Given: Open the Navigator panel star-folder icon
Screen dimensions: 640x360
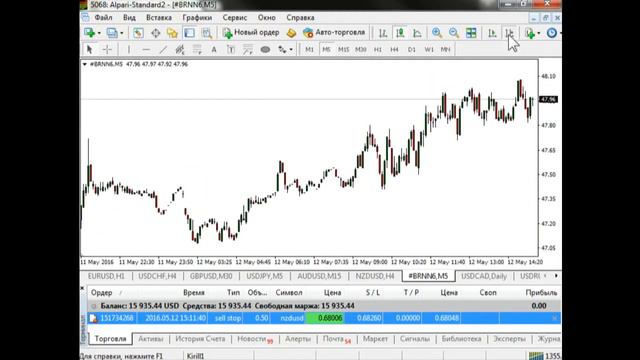Looking at the screenshot, I should 172,33.
